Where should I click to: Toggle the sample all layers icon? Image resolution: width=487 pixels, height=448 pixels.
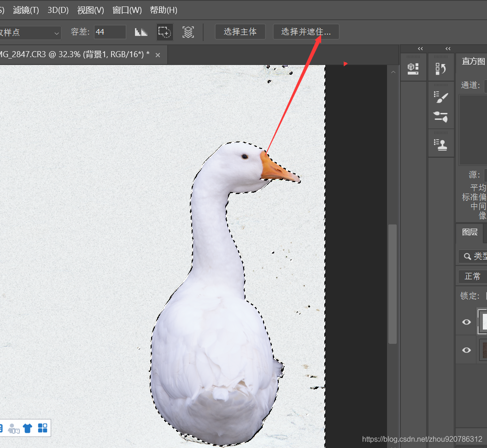pyautogui.click(x=188, y=32)
